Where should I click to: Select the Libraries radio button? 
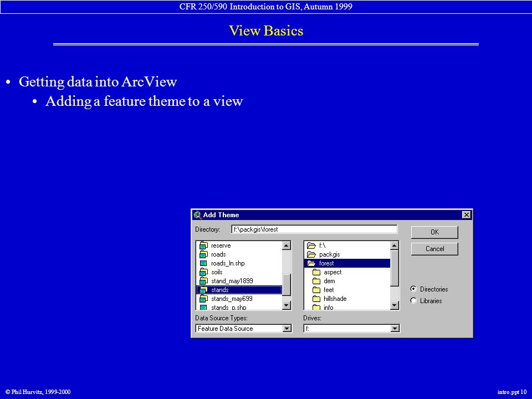point(413,300)
